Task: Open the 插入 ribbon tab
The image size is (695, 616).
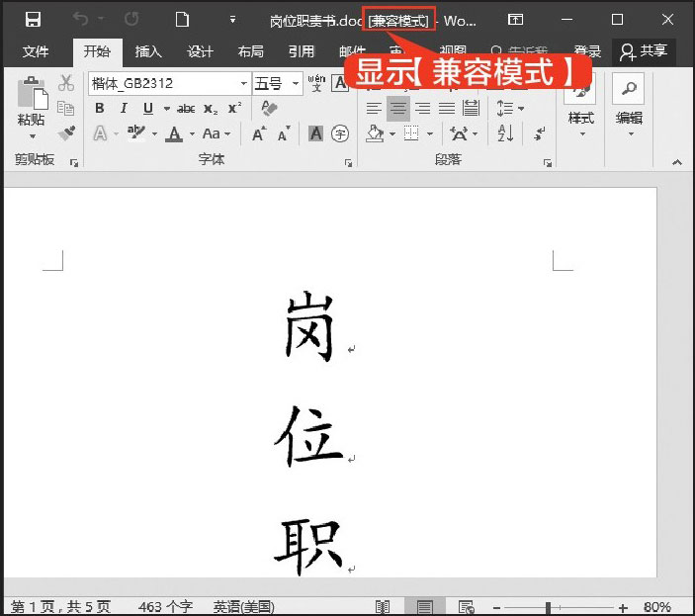Action: [x=148, y=51]
